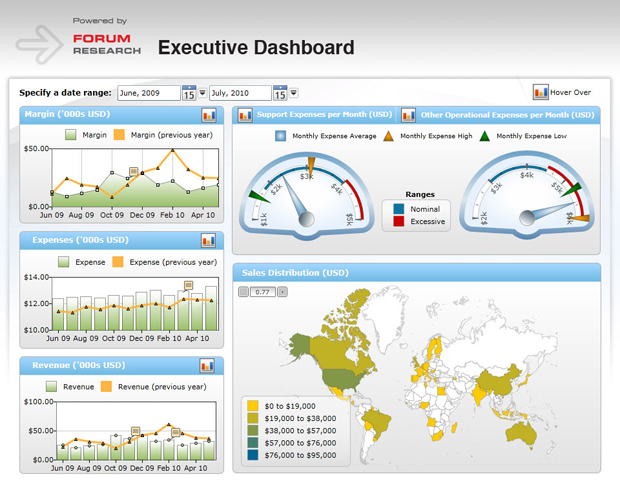Click the Sales Distribution (USD) panel title
Viewport: 620px width, 481px height.
[295, 273]
